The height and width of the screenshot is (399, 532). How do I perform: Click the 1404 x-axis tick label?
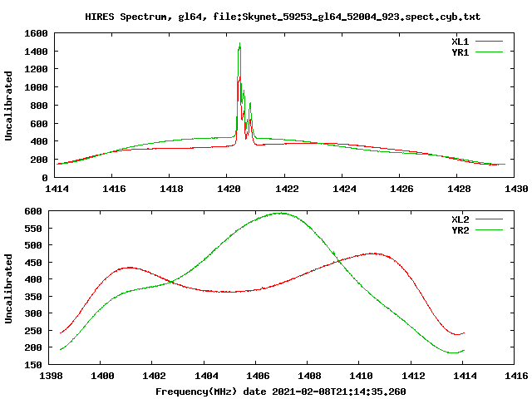tap(206, 376)
